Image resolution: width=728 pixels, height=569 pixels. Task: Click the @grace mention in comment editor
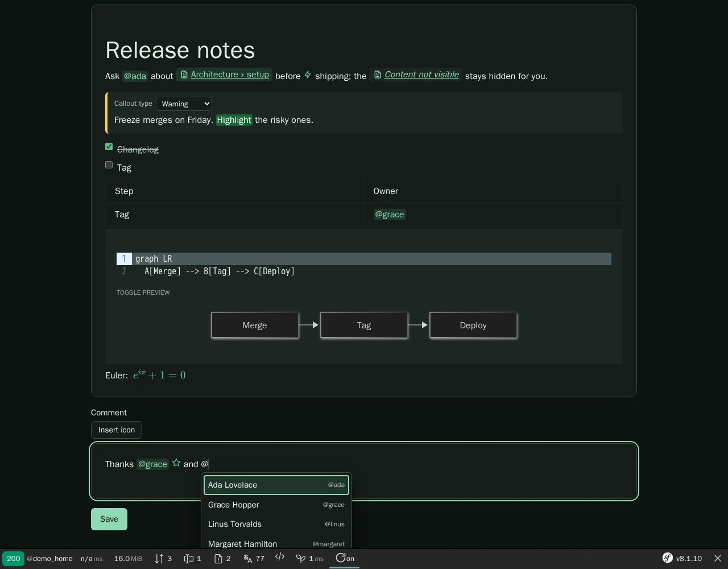[153, 464]
